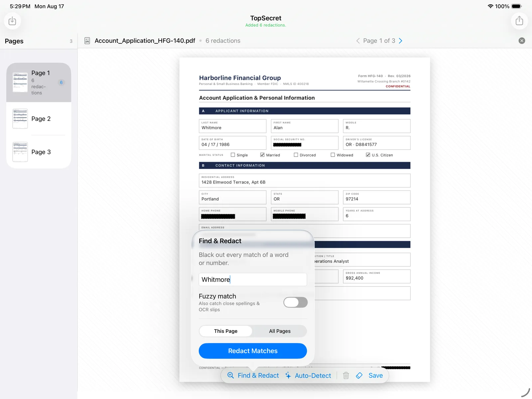Click the Pages sidebar heading
532x399 pixels.
coord(14,41)
